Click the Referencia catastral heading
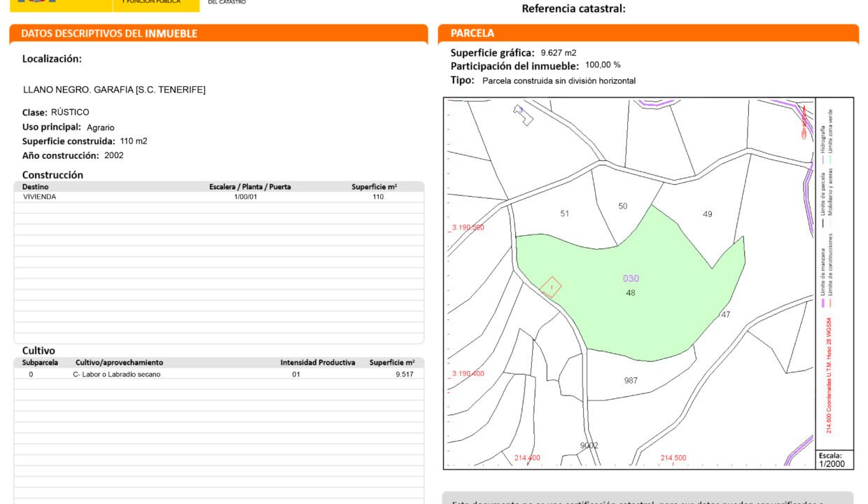This screenshot has height=504, width=868. (573, 9)
